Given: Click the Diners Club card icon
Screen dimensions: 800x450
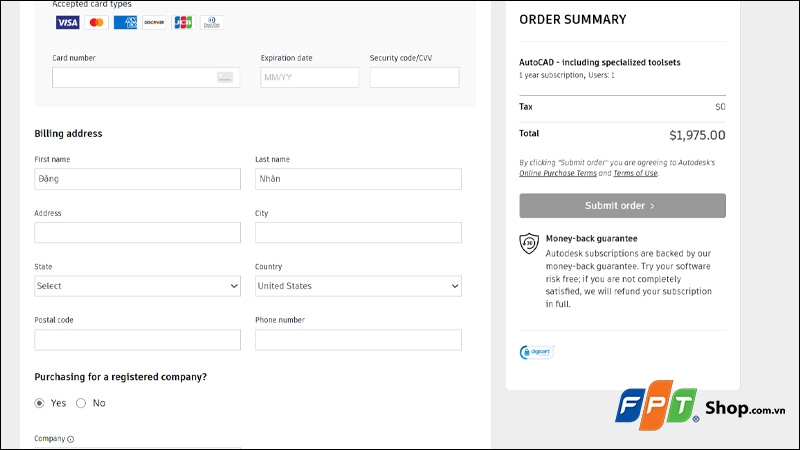Looking at the screenshot, I should [211, 22].
